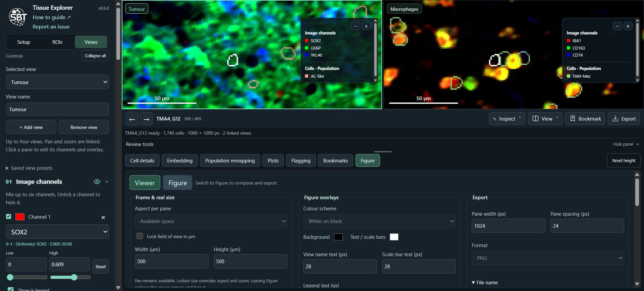Click the Pane width input field

508,226
